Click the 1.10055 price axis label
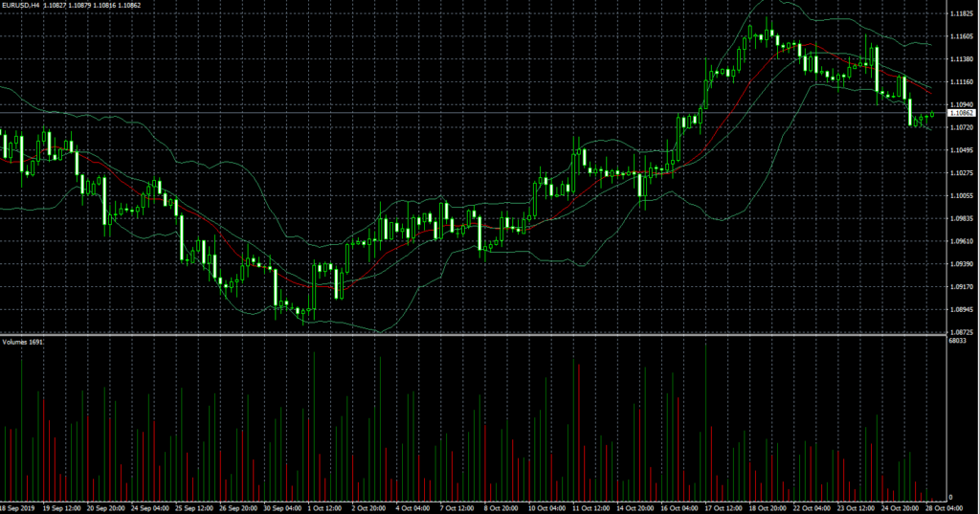Image resolution: width=980 pixels, height=514 pixels. tap(961, 195)
